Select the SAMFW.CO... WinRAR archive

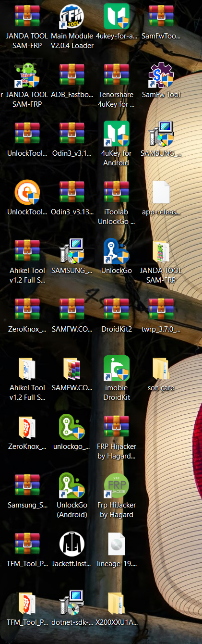pos(72,310)
